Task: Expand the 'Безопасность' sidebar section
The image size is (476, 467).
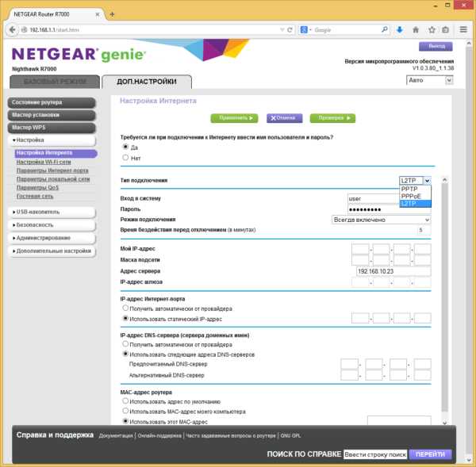Action: pos(52,225)
